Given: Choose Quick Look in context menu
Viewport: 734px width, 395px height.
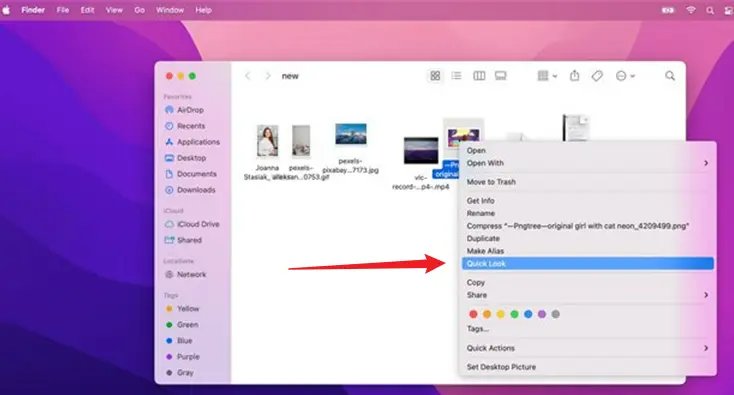Looking at the screenshot, I should [587, 264].
